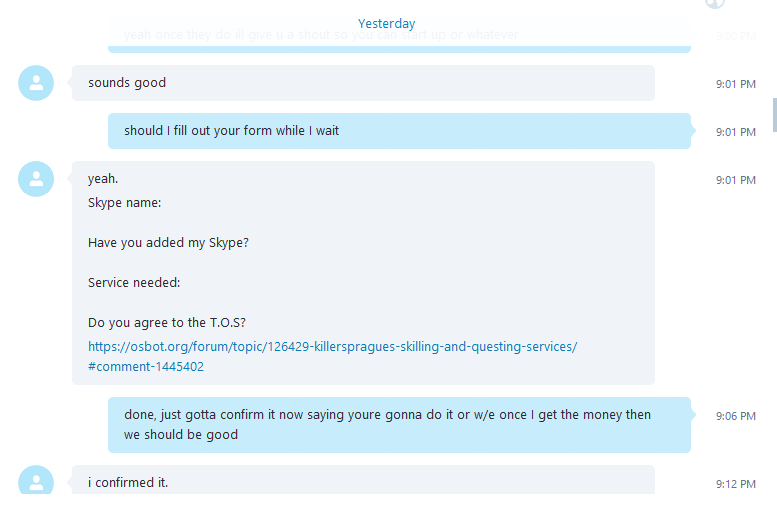Click the "Service needed:" line

coord(134,282)
